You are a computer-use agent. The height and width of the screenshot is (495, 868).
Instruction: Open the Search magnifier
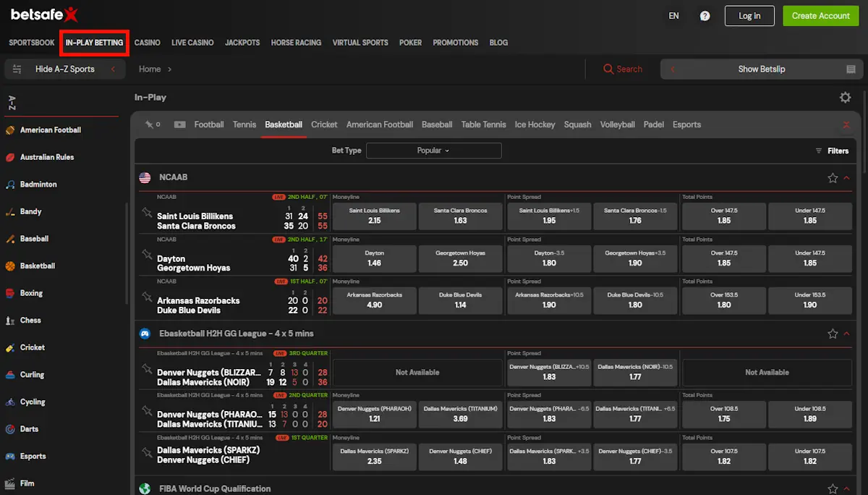tap(623, 69)
